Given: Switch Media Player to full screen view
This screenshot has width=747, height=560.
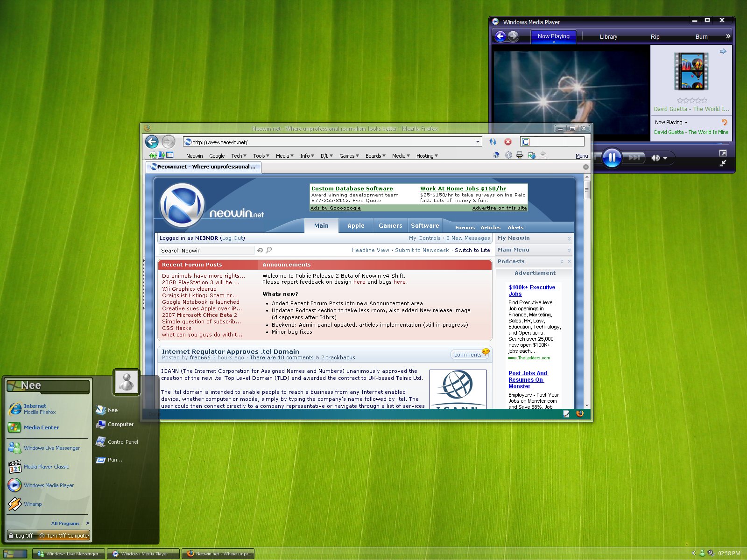Looking at the screenshot, I should coord(723,153).
